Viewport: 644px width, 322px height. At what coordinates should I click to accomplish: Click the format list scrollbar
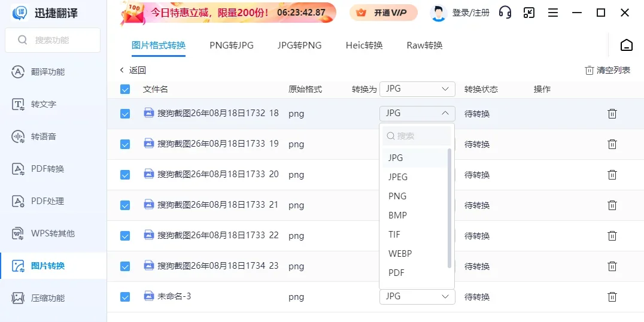[x=449, y=208]
